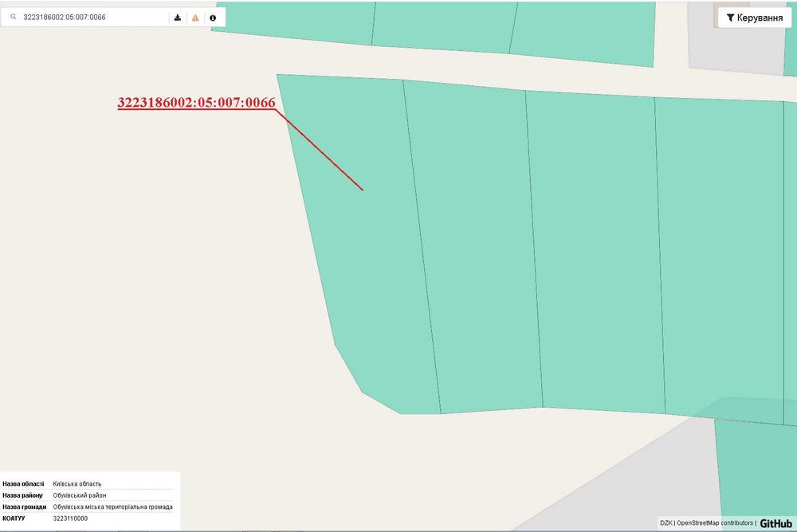The image size is (797, 532).
Task: Open the orange warning triangle icon
Action: click(195, 18)
